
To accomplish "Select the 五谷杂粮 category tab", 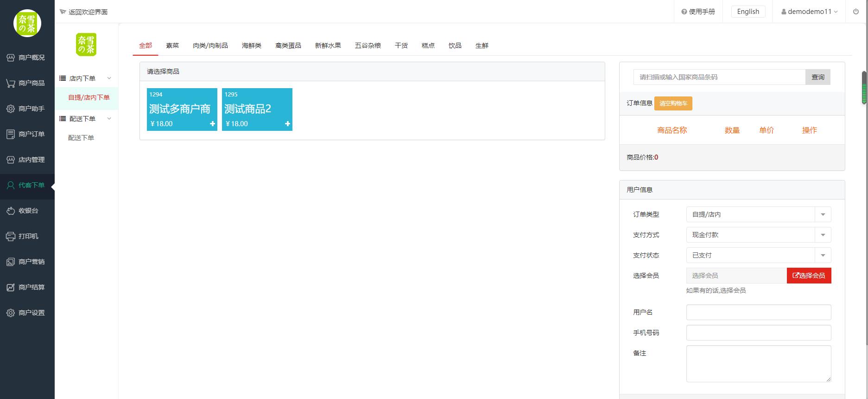I will (x=368, y=45).
